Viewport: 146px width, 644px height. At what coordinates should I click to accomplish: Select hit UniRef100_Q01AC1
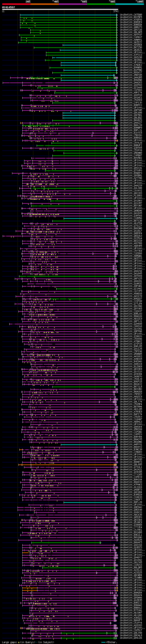coord(131,98)
